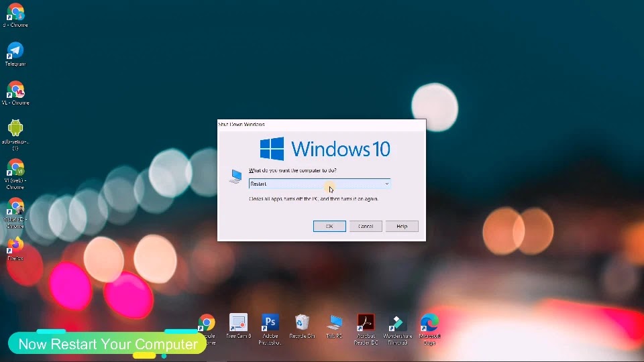Click 'What do you want the computer to do?' label
This screenshot has height=362, width=644.
292,170
